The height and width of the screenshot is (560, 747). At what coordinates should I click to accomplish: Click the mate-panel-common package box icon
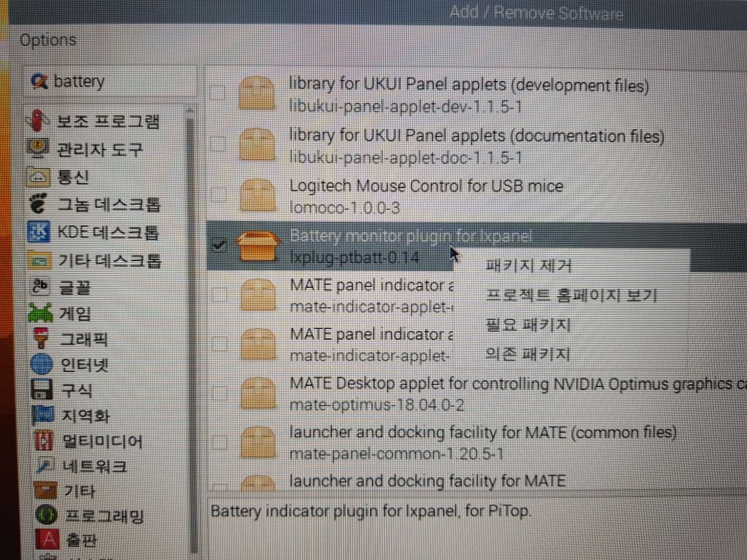[x=258, y=443]
